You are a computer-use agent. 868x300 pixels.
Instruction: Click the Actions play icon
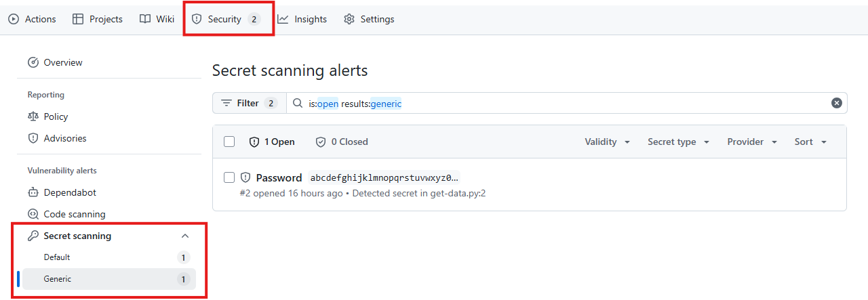14,19
